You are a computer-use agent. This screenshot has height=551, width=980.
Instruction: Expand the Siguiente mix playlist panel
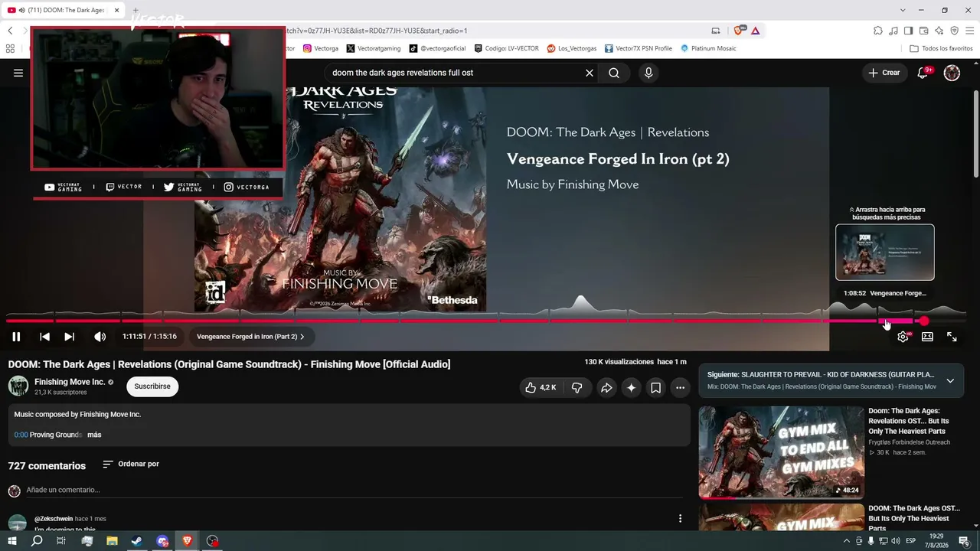click(950, 380)
